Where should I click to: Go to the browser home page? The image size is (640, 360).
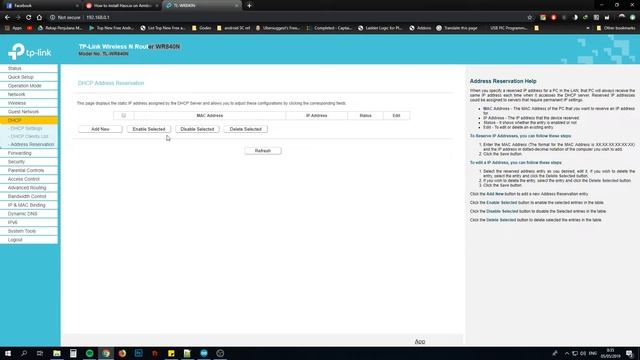click(x=39, y=18)
